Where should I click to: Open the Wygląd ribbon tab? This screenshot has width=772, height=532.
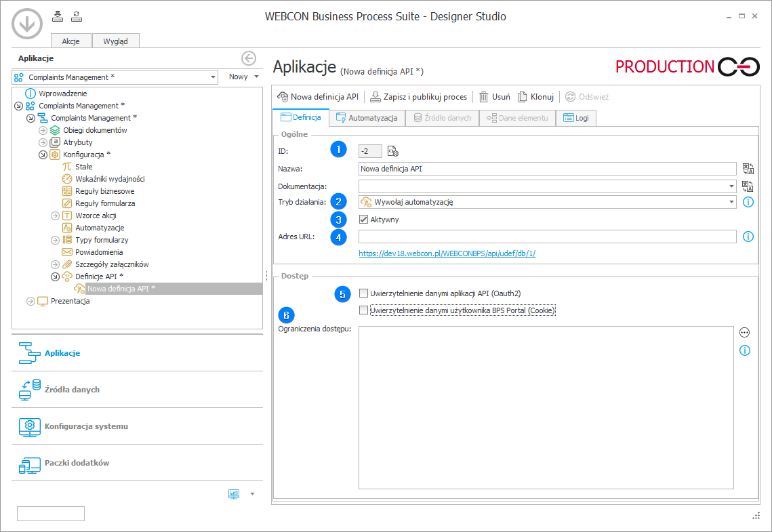[x=116, y=41]
